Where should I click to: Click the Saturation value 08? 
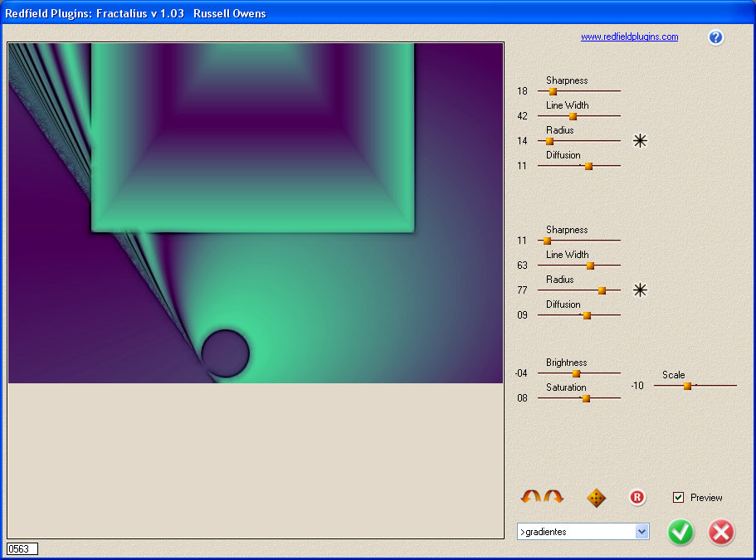pos(522,398)
